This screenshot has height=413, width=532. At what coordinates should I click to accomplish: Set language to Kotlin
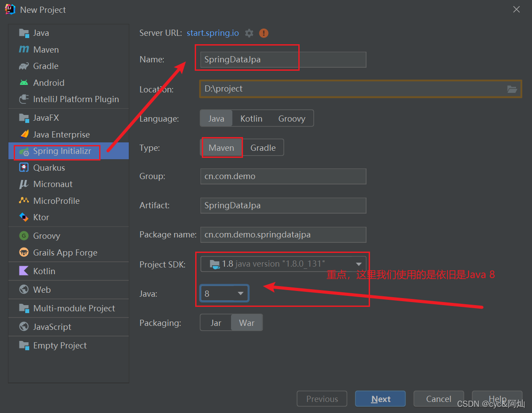point(251,119)
